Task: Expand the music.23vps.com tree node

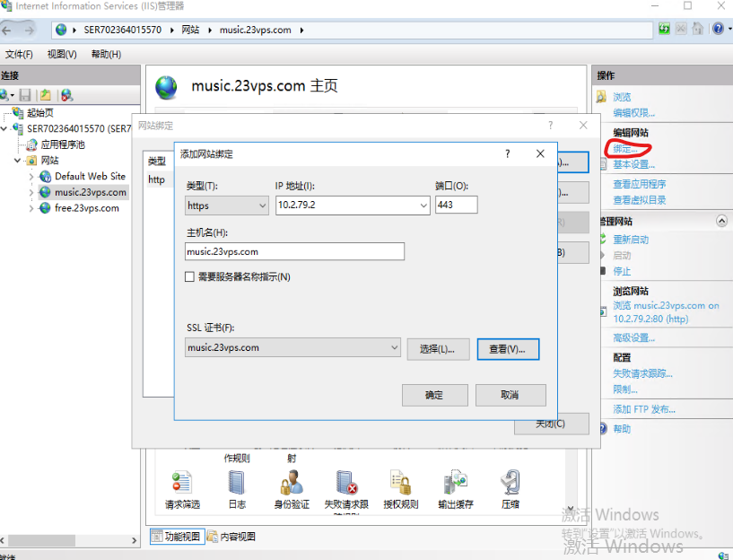Action: [31, 193]
